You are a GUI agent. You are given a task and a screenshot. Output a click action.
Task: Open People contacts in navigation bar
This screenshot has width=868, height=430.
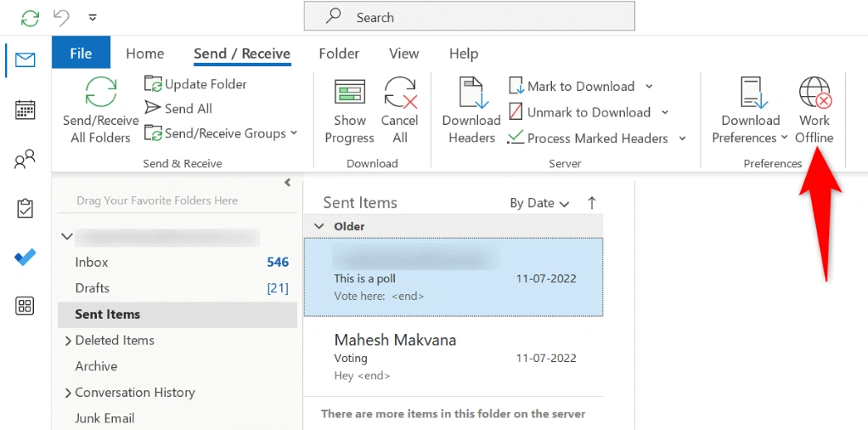coord(25,159)
